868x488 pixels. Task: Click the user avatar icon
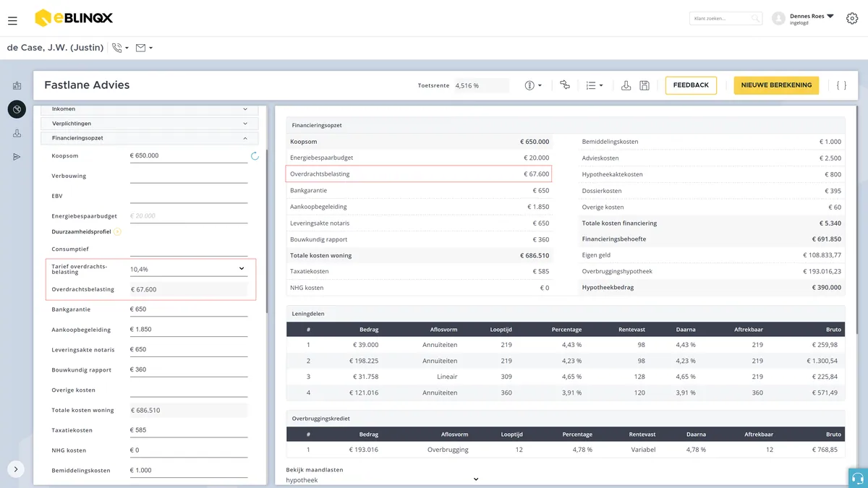[x=778, y=19]
